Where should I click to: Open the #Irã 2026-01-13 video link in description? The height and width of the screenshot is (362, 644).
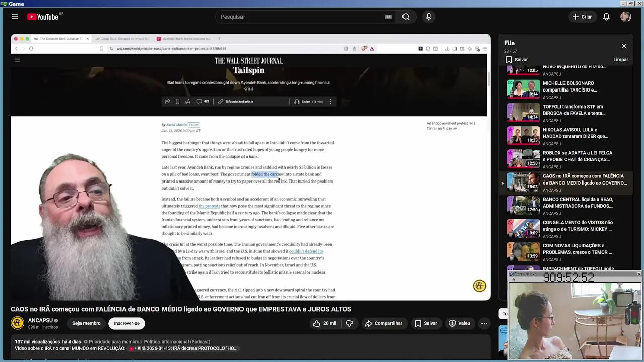(184, 348)
